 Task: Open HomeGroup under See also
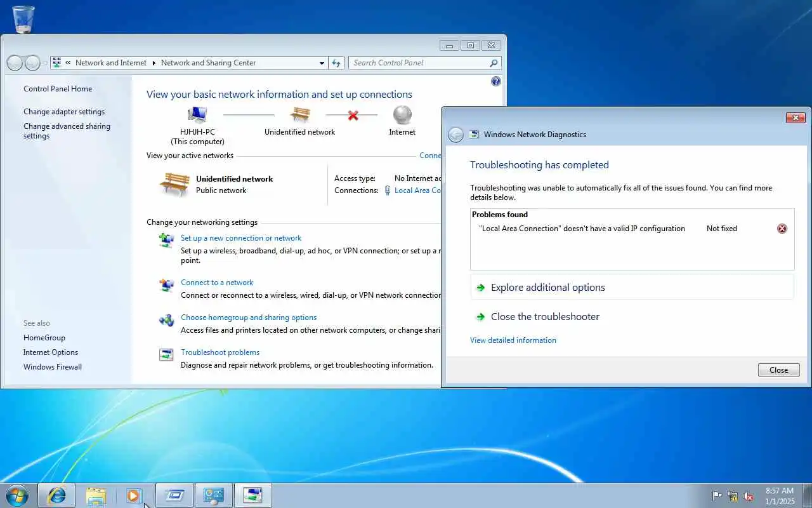click(x=44, y=338)
